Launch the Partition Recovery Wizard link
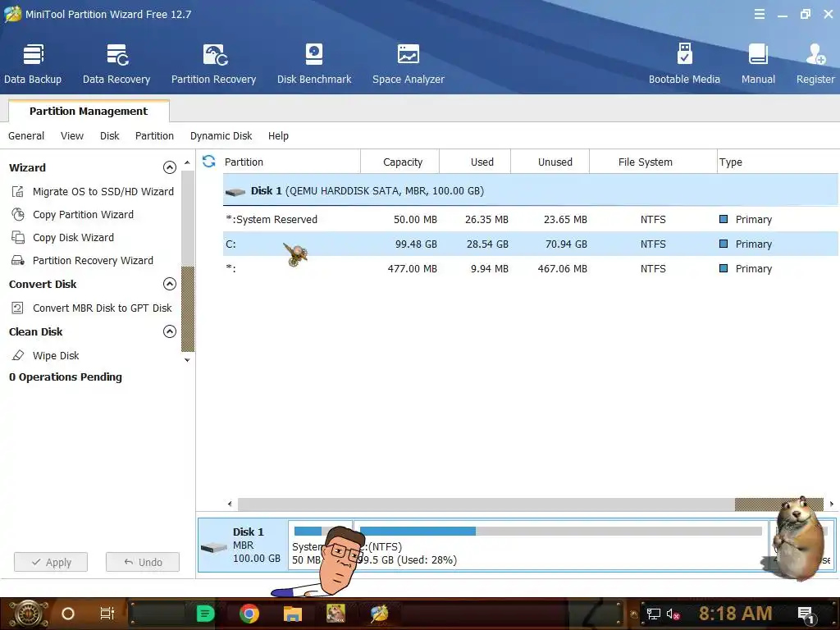 [93, 260]
